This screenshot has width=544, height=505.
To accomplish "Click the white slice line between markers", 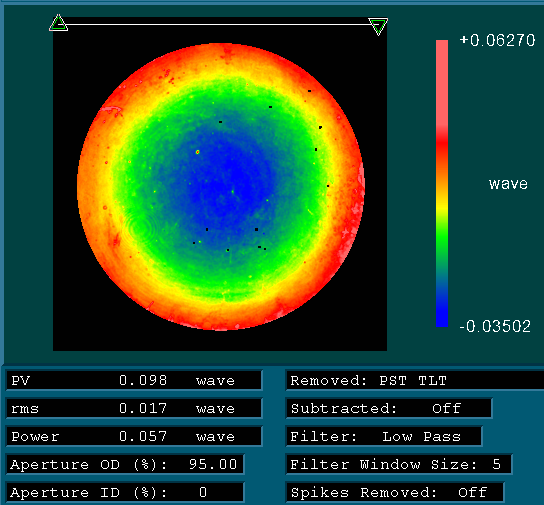I will pyautogui.click(x=218, y=24).
